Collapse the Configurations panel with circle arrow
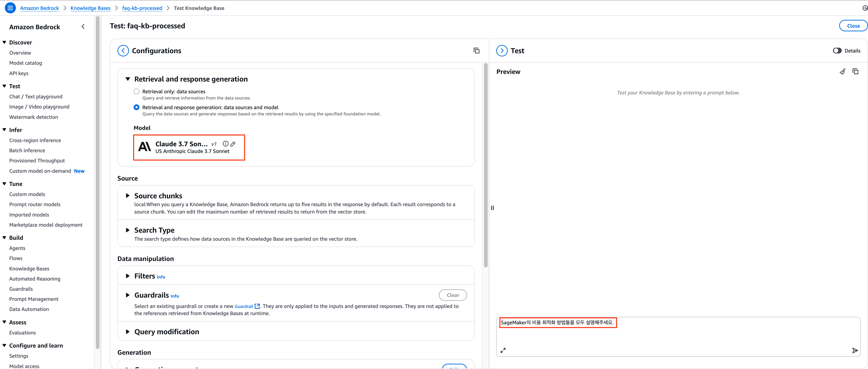Screen dimensions: 868x369 tap(123, 50)
